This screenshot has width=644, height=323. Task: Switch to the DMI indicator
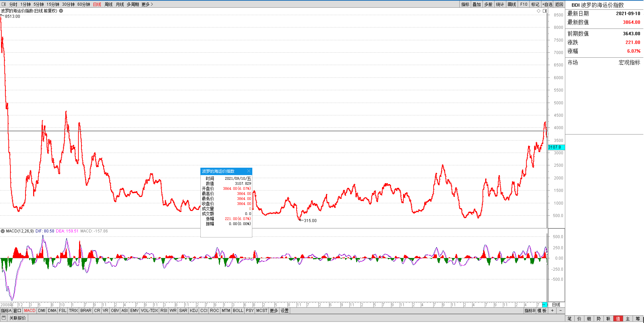click(x=42, y=311)
